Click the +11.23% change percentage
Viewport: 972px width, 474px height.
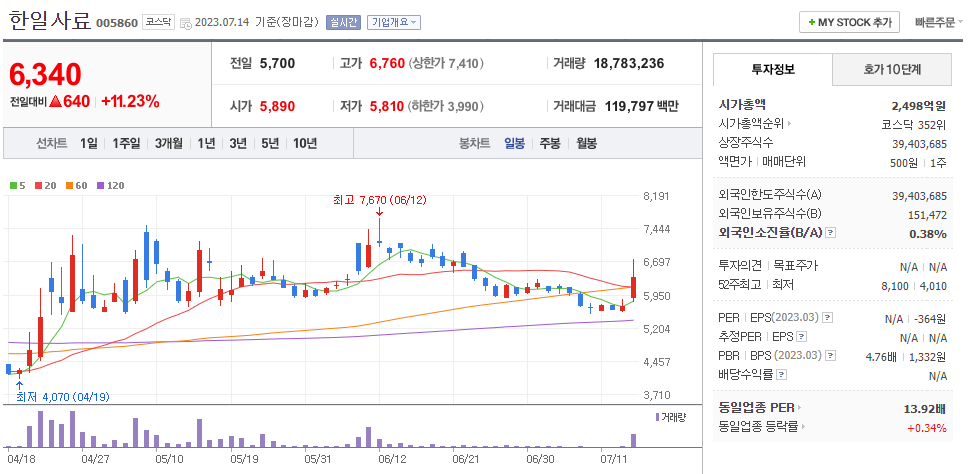130,101
